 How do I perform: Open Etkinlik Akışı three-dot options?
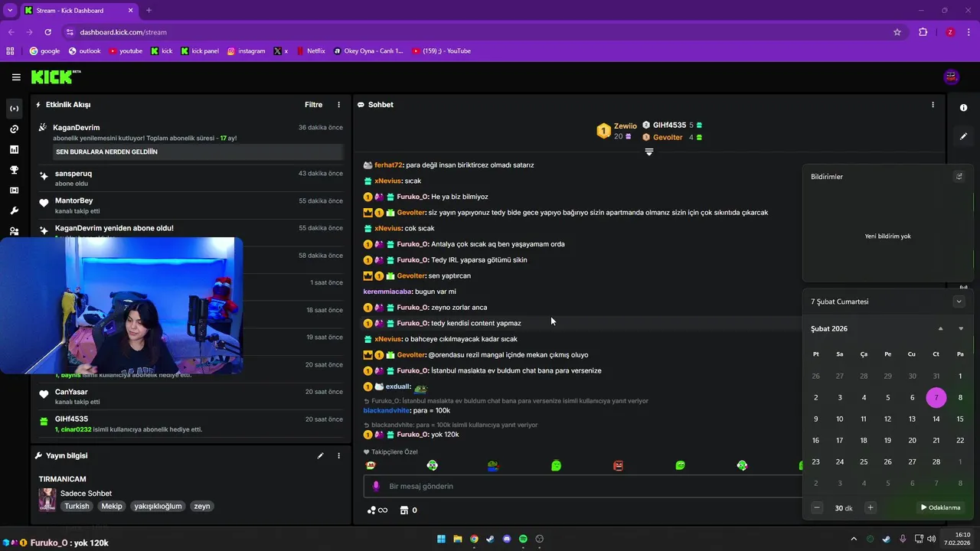(x=339, y=105)
